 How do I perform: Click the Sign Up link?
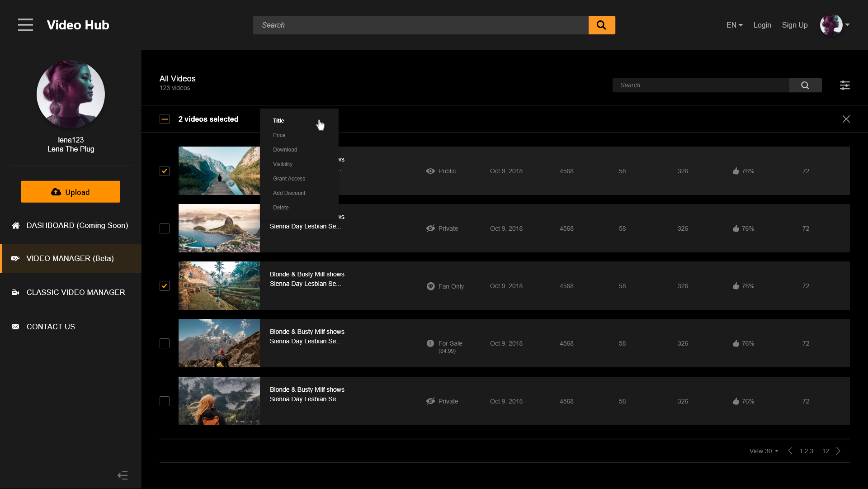coord(795,25)
